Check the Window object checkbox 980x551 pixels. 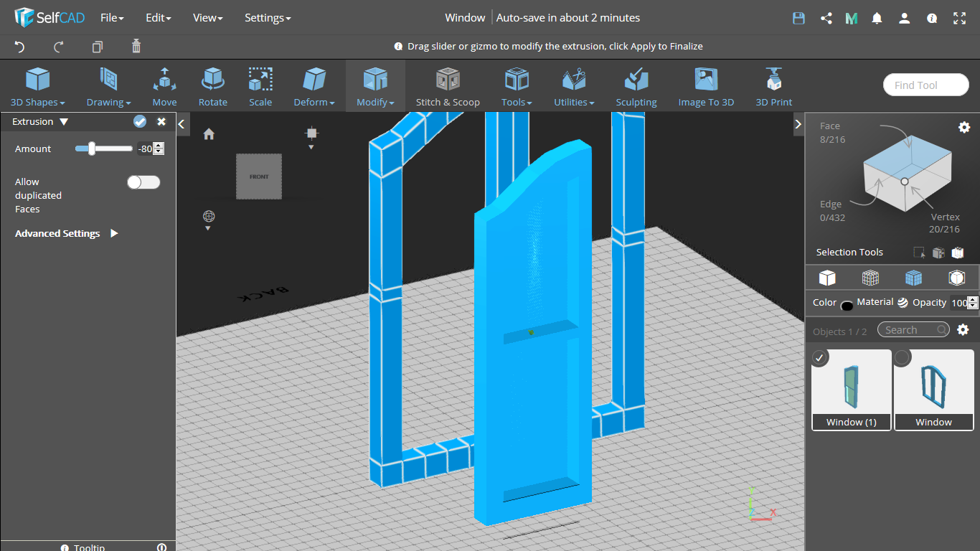click(903, 358)
